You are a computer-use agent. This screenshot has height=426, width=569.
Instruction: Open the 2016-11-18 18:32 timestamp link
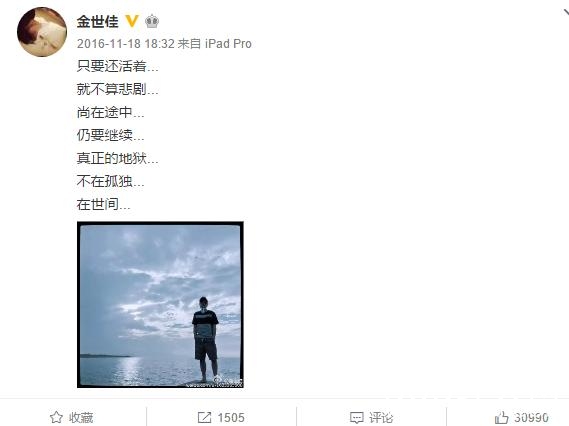coord(126,44)
